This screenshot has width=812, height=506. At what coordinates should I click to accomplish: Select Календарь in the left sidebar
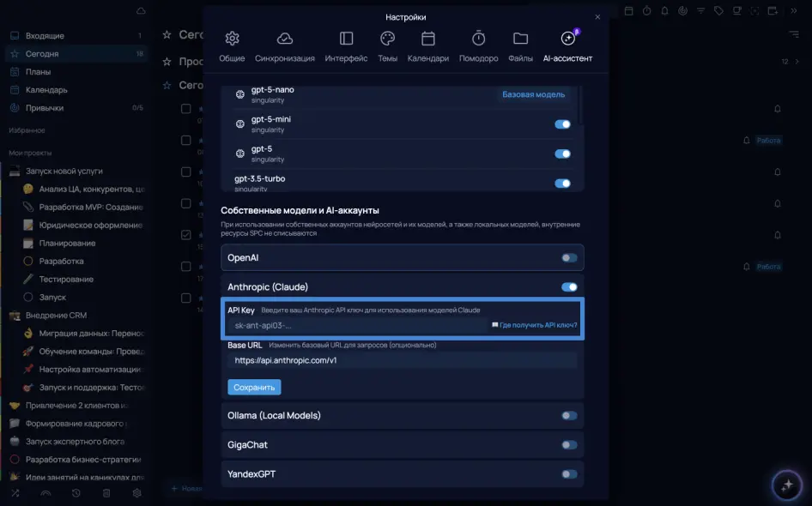(46, 90)
